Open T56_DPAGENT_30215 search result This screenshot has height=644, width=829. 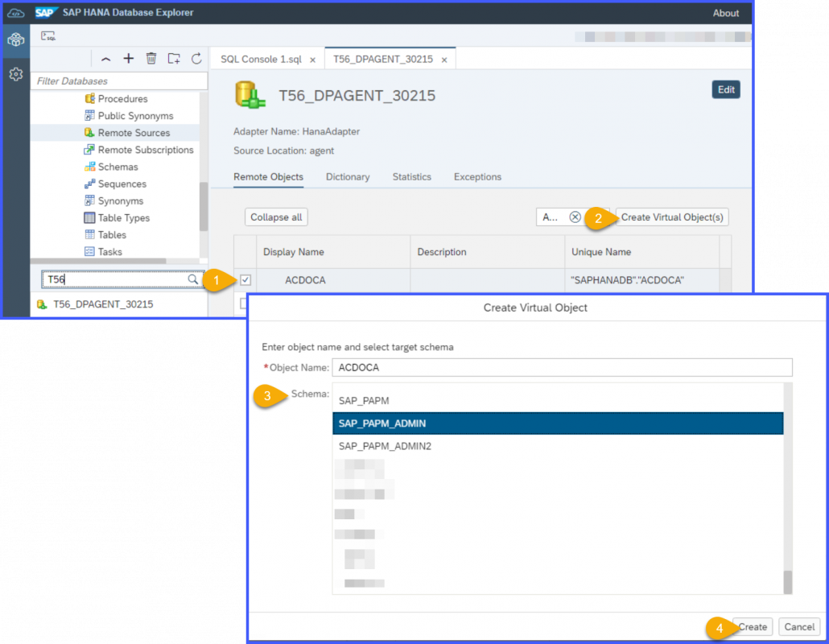coord(103,304)
